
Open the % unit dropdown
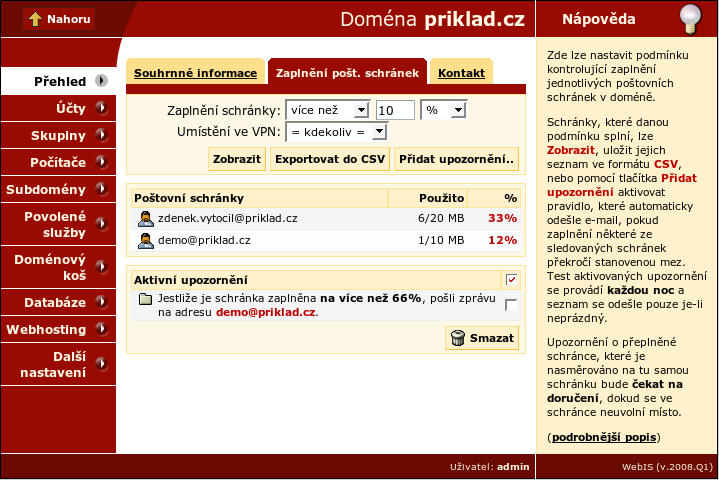coord(443,110)
